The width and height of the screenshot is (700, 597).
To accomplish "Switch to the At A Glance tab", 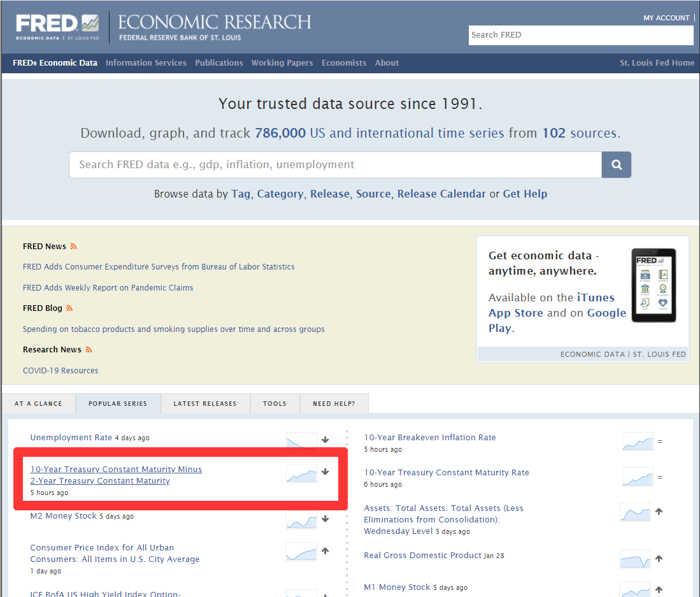I will [38, 404].
